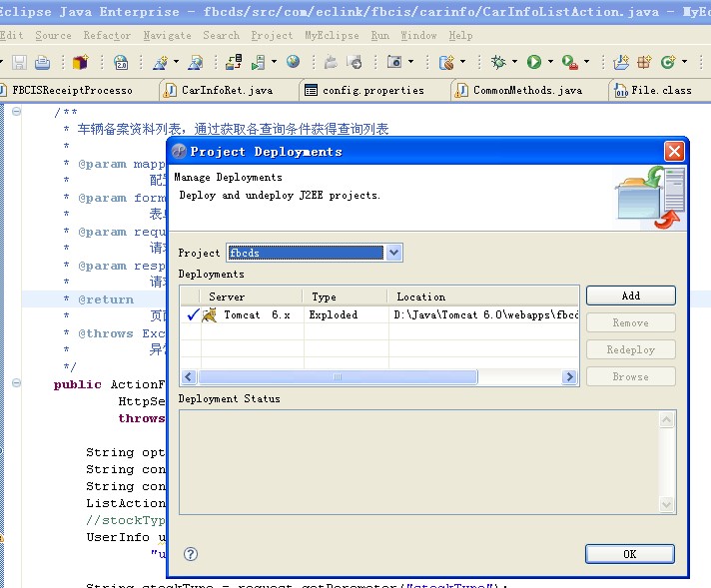Click the deployments table scroll right arrow
The height and width of the screenshot is (588, 711).
click(x=569, y=376)
